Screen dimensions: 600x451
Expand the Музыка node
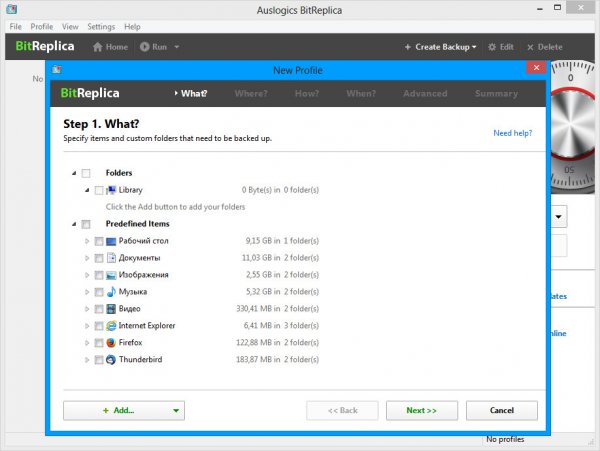(x=87, y=292)
